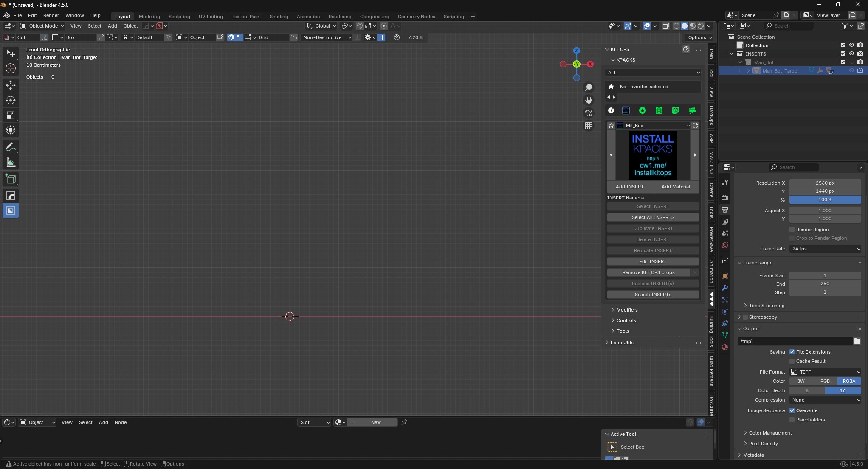Adjust the resolution percentage slider

826,199
